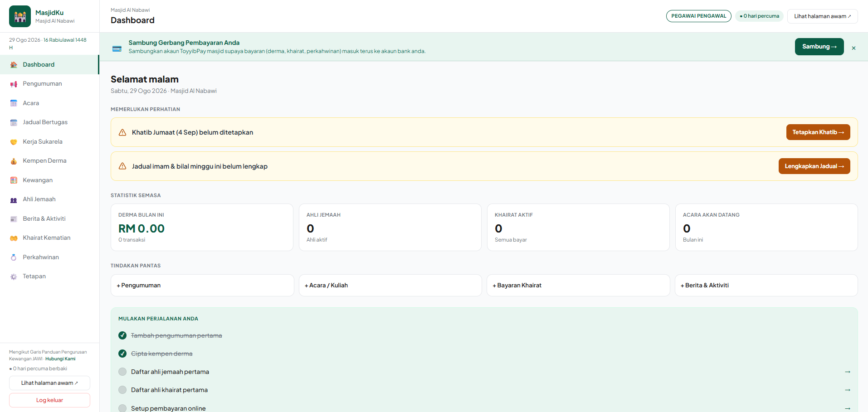
Task: Toggle checked 'Cipta kempen derma' step
Action: tap(122, 354)
